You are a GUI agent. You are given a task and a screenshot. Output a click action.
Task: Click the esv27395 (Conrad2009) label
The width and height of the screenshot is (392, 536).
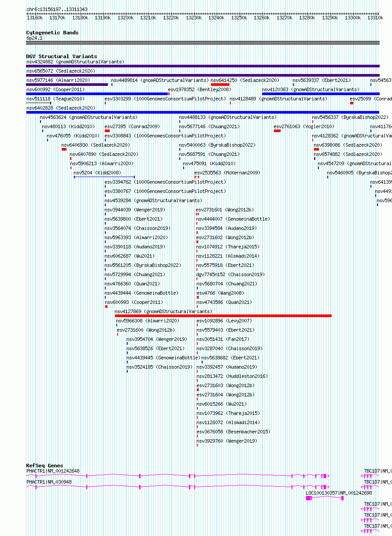click(x=133, y=126)
